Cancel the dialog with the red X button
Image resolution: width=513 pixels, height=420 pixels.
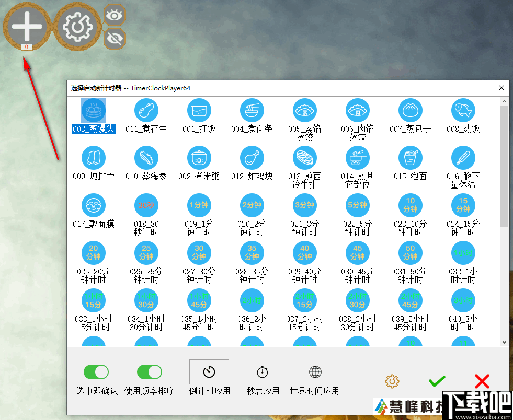click(481, 382)
